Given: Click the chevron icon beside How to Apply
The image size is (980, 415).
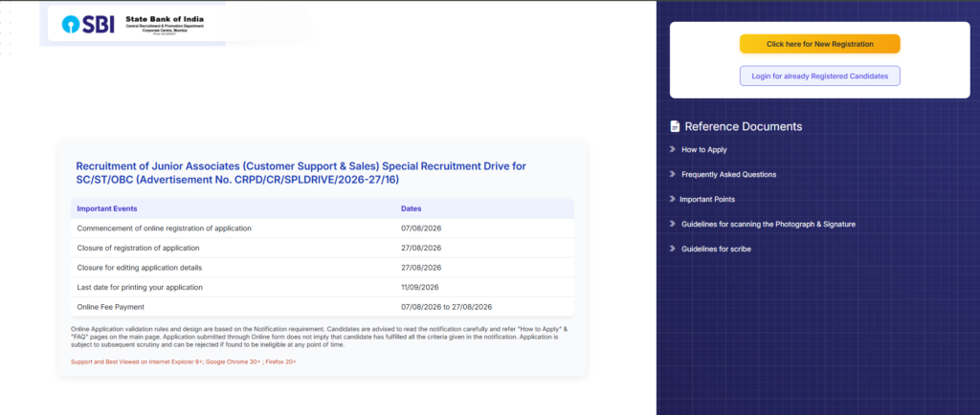Looking at the screenshot, I should [673, 149].
